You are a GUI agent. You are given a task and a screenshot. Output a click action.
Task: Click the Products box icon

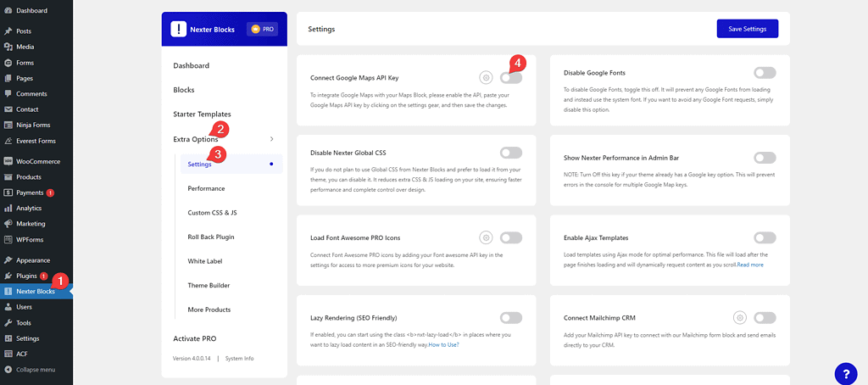[8, 176]
